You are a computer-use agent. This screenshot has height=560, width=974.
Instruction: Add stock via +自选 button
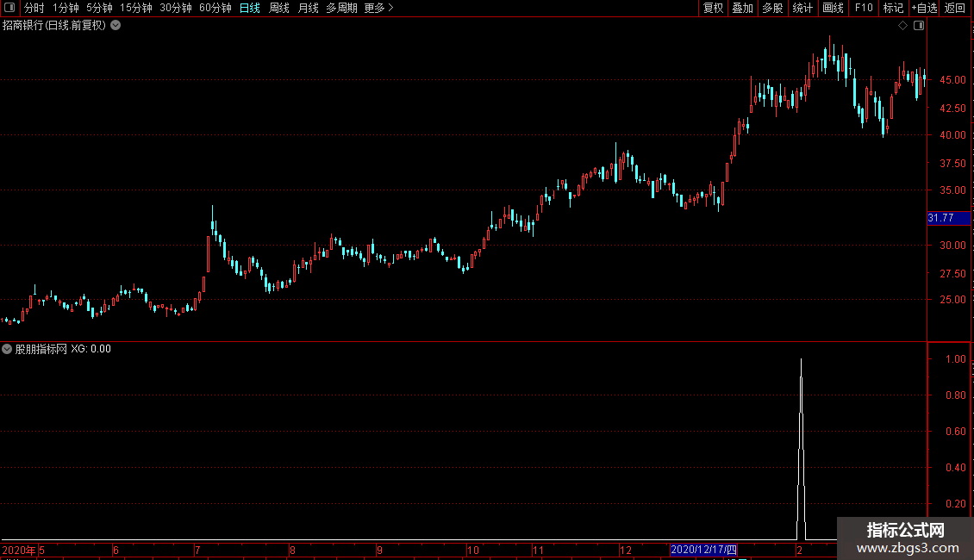click(924, 8)
